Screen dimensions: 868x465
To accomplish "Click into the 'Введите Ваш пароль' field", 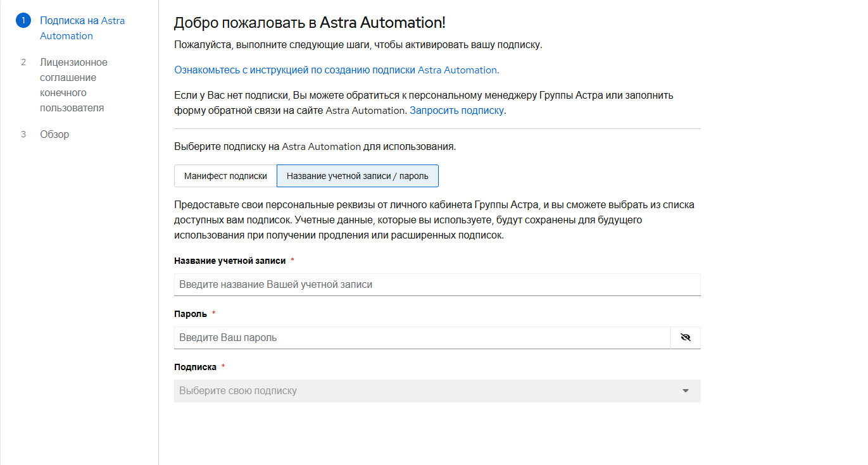I will (422, 338).
